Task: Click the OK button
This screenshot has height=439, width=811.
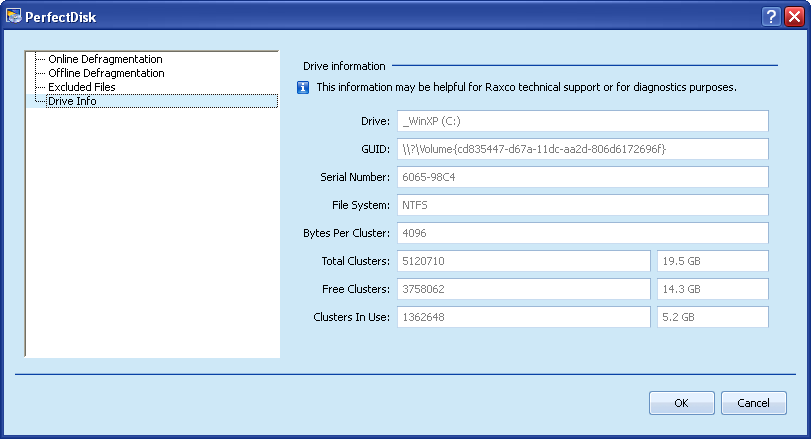Action: tap(682, 403)
